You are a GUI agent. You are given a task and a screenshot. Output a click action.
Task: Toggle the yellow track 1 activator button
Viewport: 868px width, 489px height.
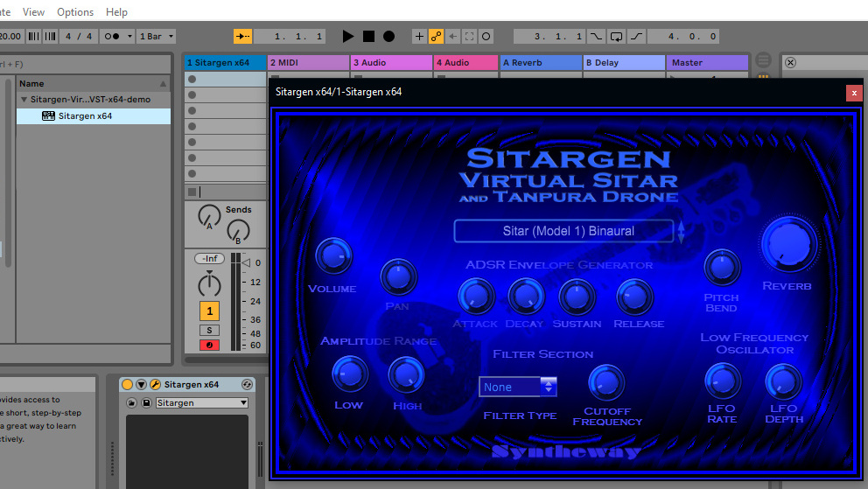209,311
